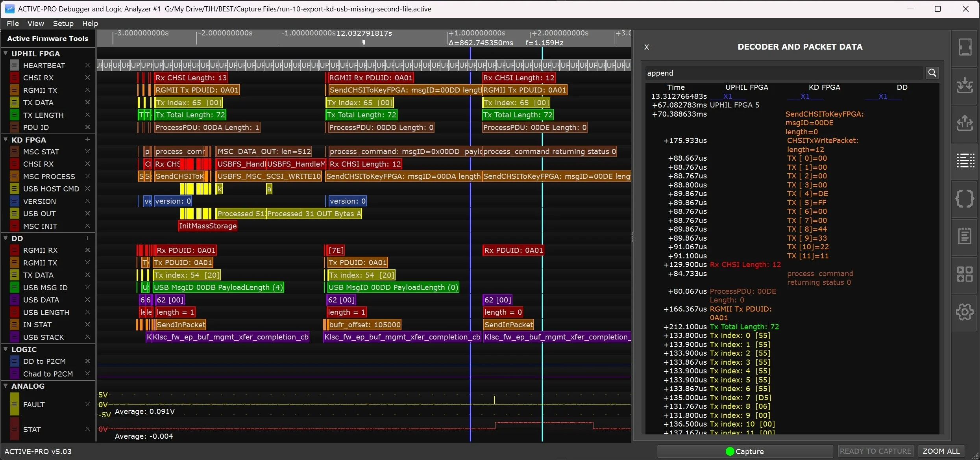Click the import data icon with downward arrows
This screenshot has width=980, height=460.
click(x=965, y=85)
